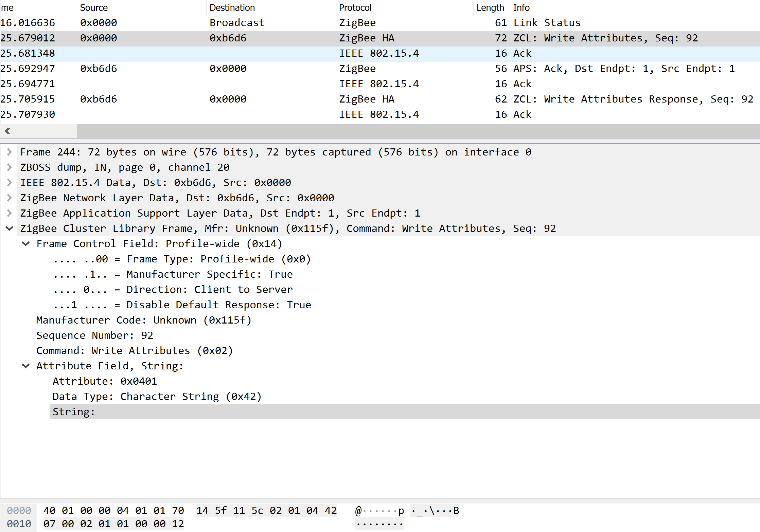This screenshot has width=760, height=532.
Task: Click the horizontal scrollbar left arrow
Action: [x=7, y=131]
